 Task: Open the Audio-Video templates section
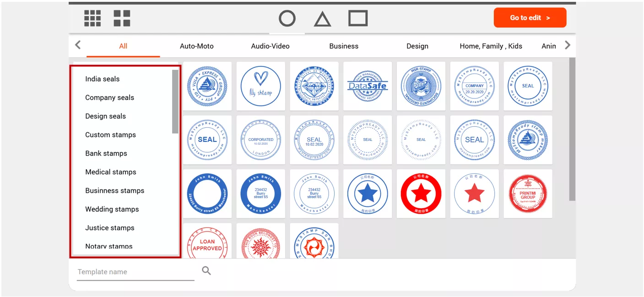pyautogui.click(x=270, y=46)
